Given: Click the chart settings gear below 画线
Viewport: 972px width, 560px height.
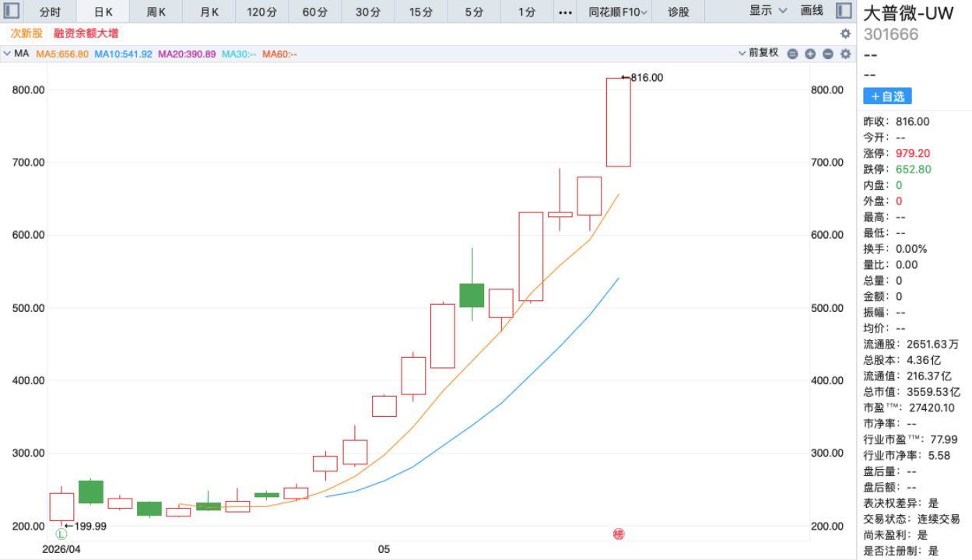Looking at the screenshot, I should pos(845,33).
